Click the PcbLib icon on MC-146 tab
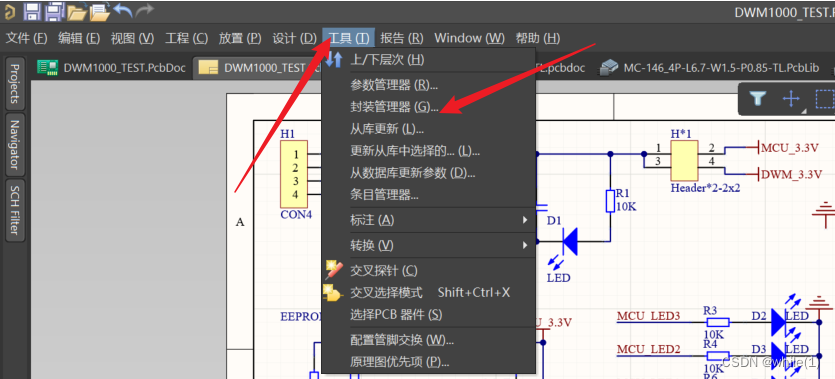 pyautogui.click(x=609, y=68)
